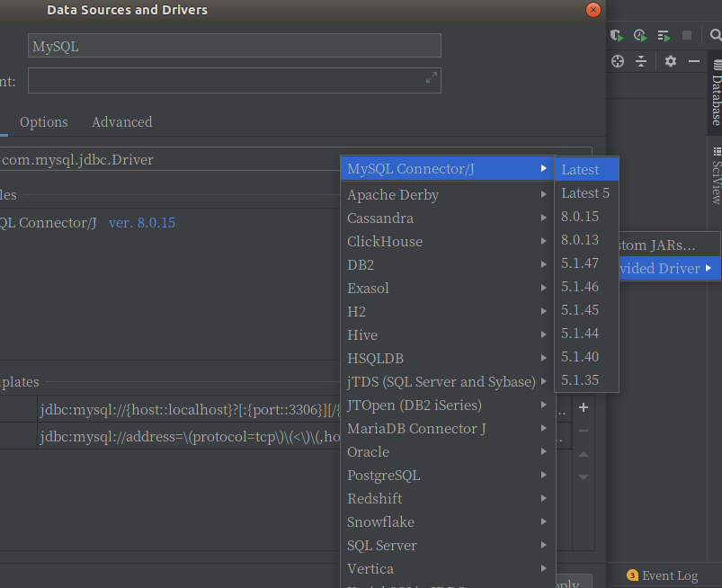The height and width of the screenshot is (588, 722).
Task: Expand the comment field with arrows icon
Action: 431,78
